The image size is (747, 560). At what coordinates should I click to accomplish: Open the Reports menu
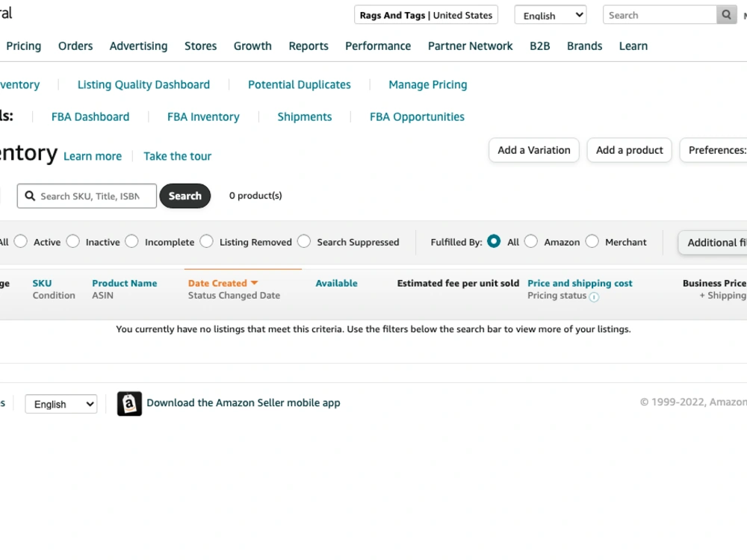pyautogui.click(x=309, y=46)
